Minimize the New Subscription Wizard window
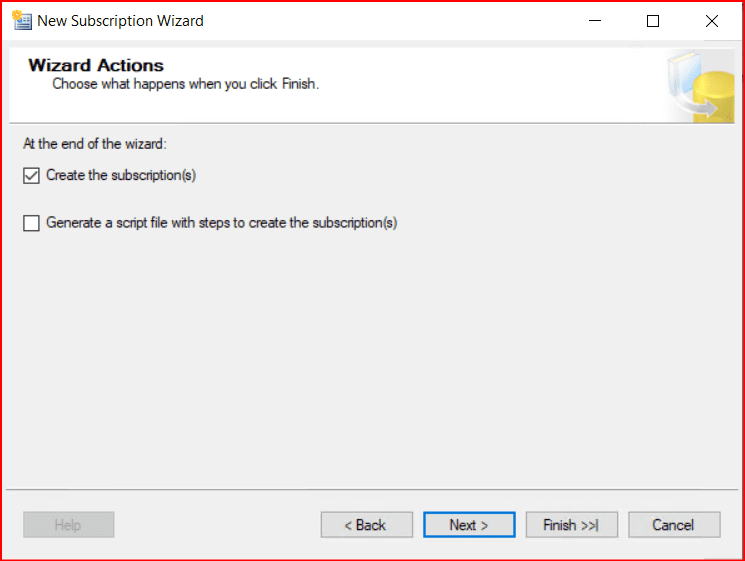This screenshot has width=745, height=561. coord(595,20)
